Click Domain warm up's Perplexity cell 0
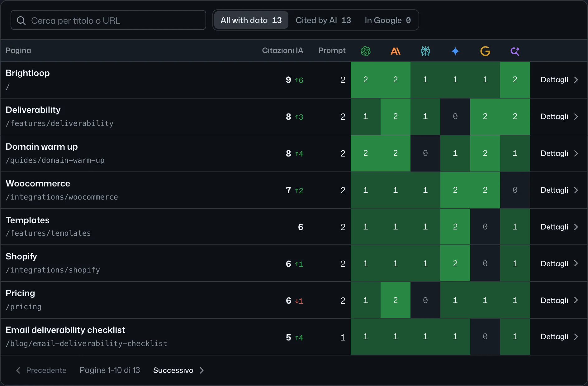The height and width of the screenshot is (386, 588). coord(425,153)
